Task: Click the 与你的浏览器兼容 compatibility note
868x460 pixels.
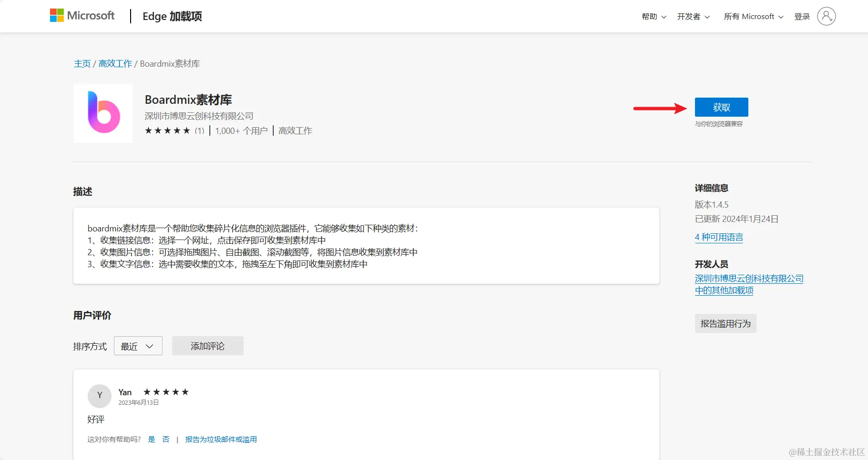Action: click(719, 124)
